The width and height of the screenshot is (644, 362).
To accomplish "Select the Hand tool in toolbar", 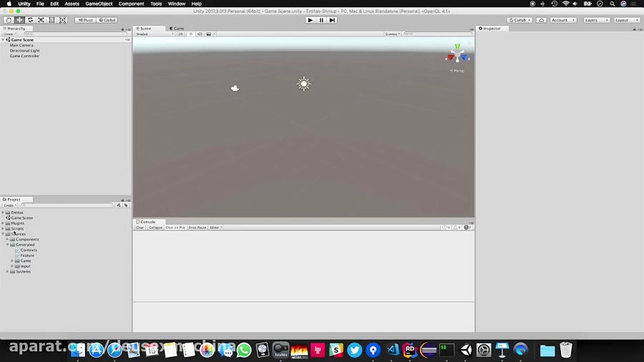I will click(x=8, y=20).
